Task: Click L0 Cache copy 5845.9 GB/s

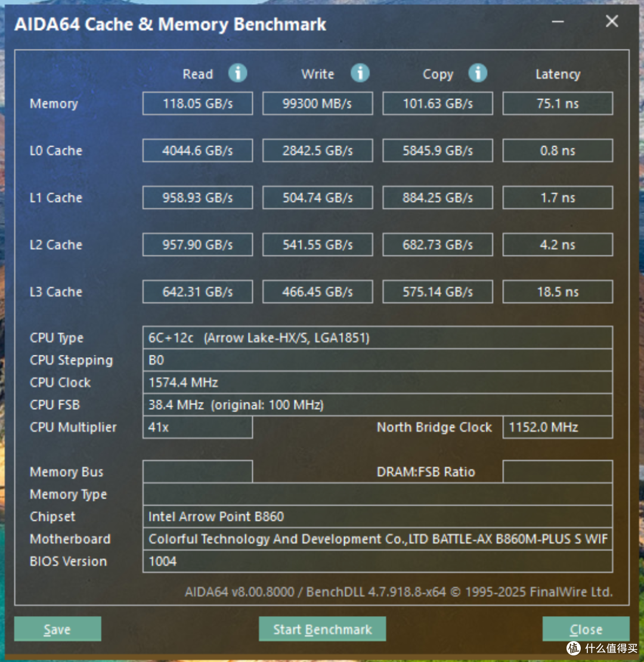Action: [438, 150]
